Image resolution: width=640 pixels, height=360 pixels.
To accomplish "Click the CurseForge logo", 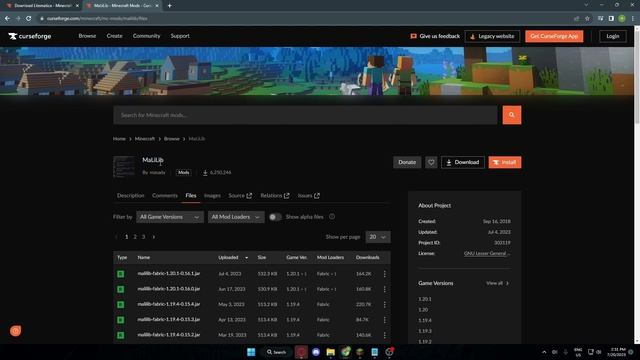I will point(29,36).
